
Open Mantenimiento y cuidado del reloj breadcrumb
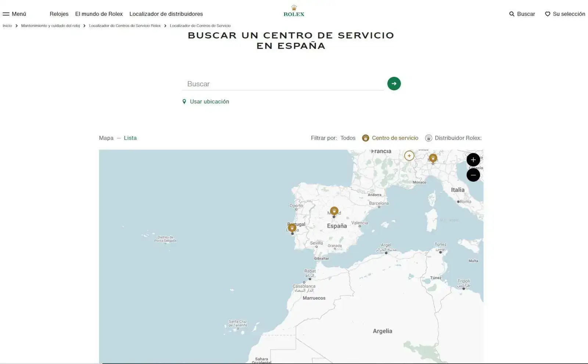(x=50, y=26)
